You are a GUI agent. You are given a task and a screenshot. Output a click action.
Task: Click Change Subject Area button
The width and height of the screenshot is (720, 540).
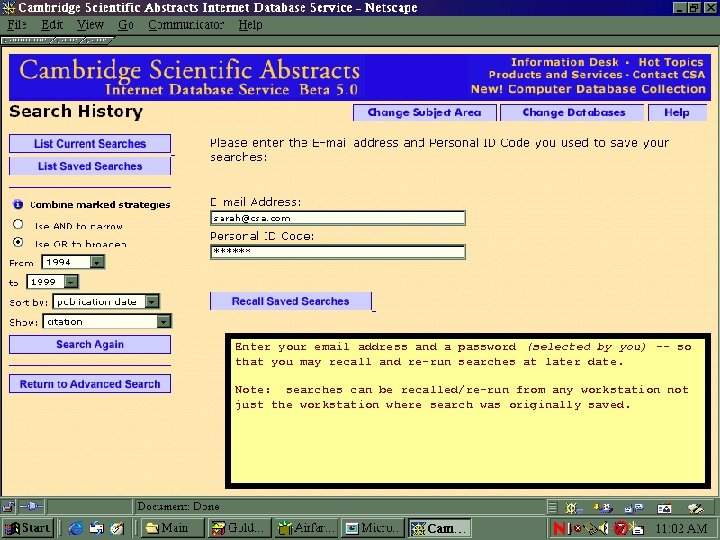point(425,112)
